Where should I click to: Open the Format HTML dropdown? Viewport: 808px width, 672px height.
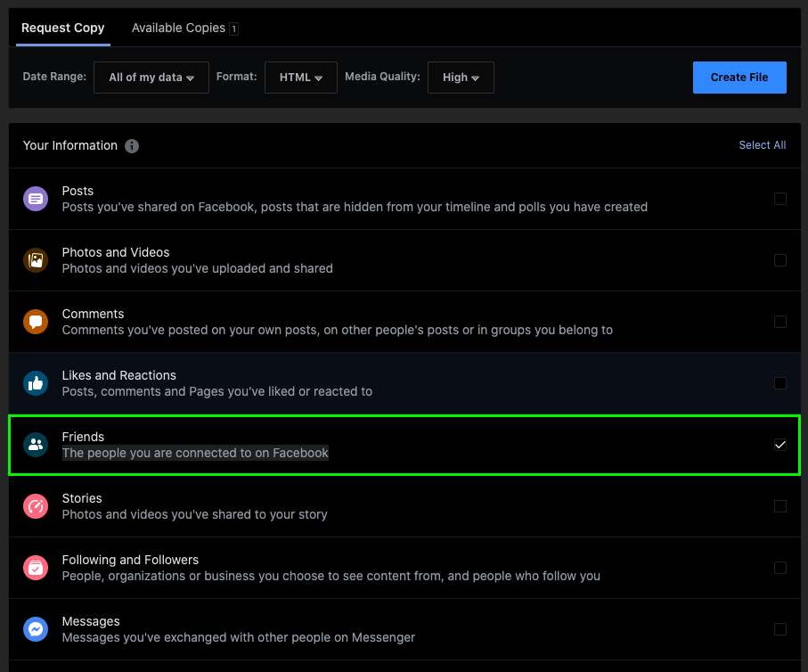[x=301, y=78]
